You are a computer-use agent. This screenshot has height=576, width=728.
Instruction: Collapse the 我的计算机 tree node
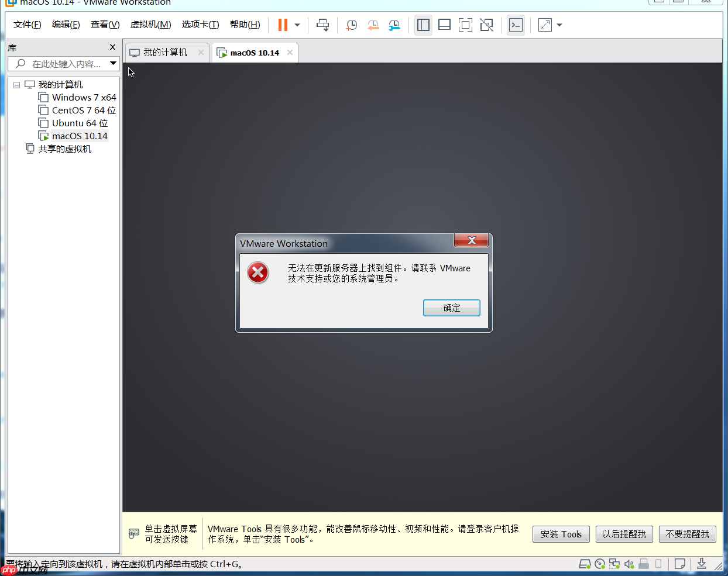[x=16, y=84]
